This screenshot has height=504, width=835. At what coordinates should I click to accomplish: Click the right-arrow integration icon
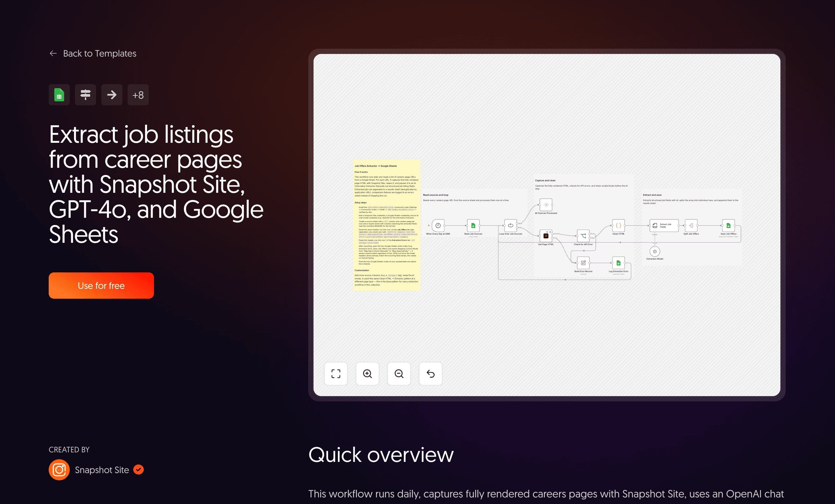point(112,95)
